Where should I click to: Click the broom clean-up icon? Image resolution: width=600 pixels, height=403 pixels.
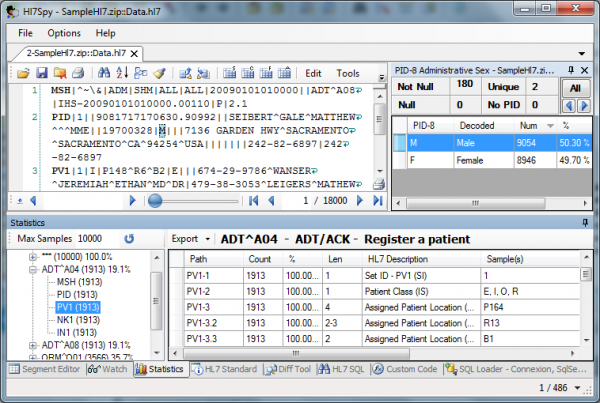click(159, 73)
